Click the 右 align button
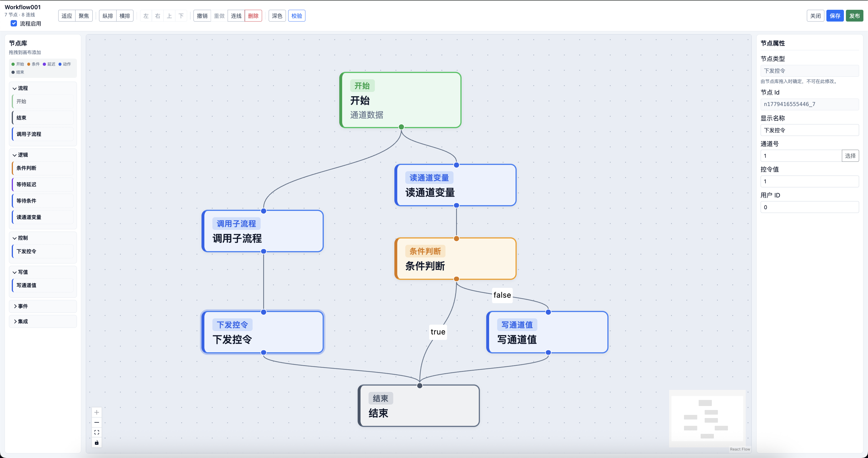Image resolution: width=868 pixels, height=458 pixels. pos(158,16)
